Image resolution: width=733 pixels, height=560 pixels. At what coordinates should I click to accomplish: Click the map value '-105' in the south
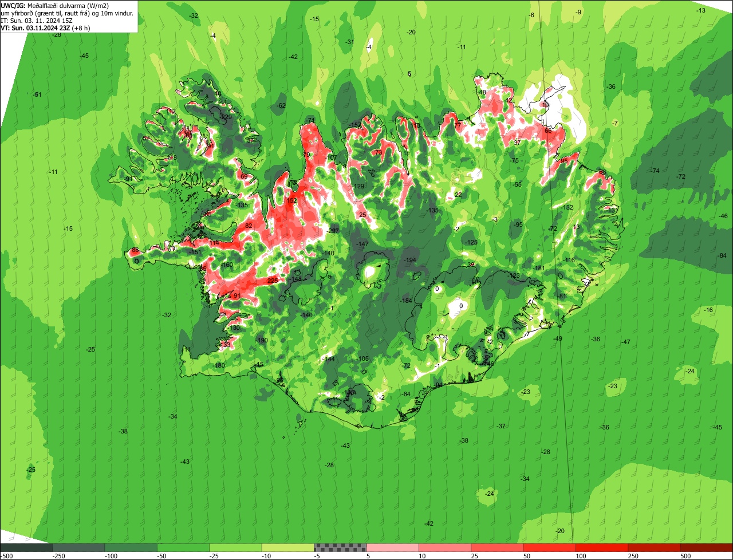click(x=363, y=358)
